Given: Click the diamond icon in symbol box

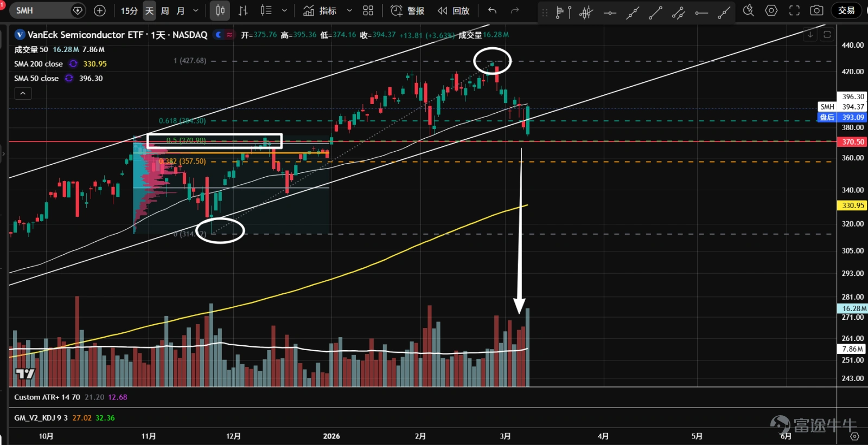Looking at the screenshot, I should pyautogui.click(x=78, y=10).
